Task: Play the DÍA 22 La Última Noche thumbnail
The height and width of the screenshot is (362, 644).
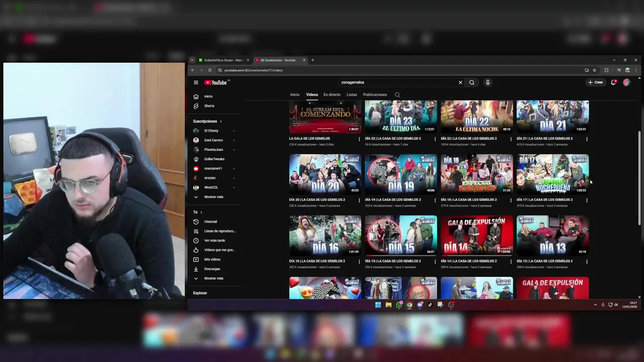Action: click(477, 117)
